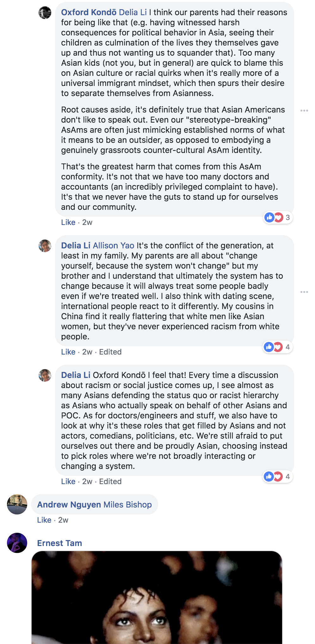
Task: Open options menu beside Delia Li's generation comment
Action: (x=304, y=292)
